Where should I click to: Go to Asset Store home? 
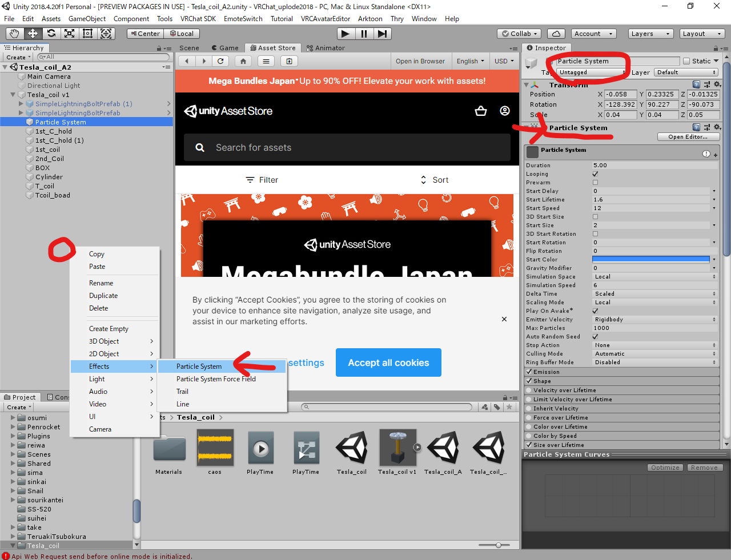(x=243, y=61)
